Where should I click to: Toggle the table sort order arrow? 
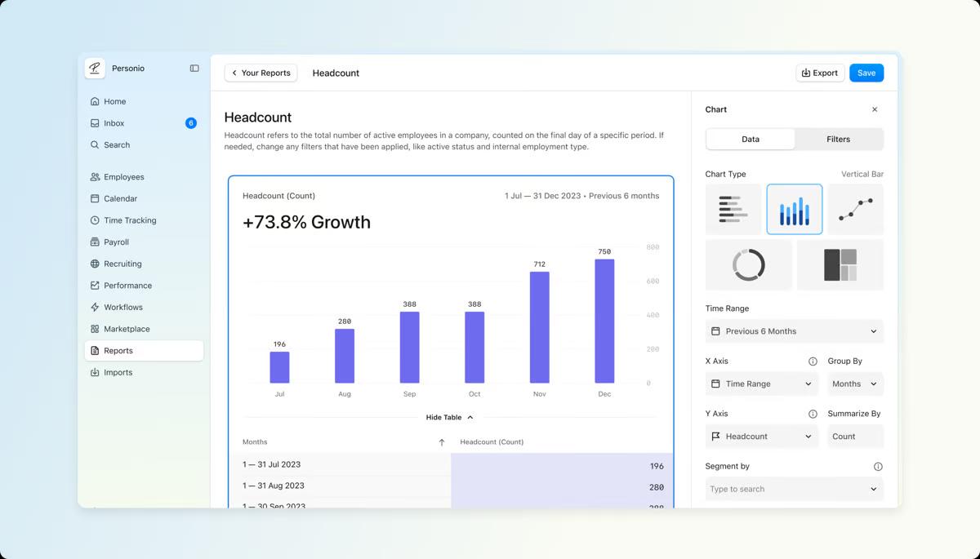point(441,441)
